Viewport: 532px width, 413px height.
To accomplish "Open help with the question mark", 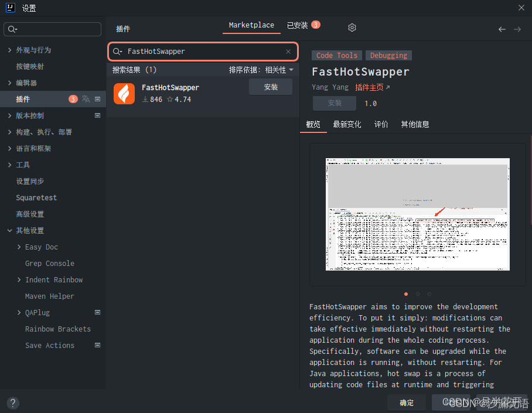I will [13, 403].
